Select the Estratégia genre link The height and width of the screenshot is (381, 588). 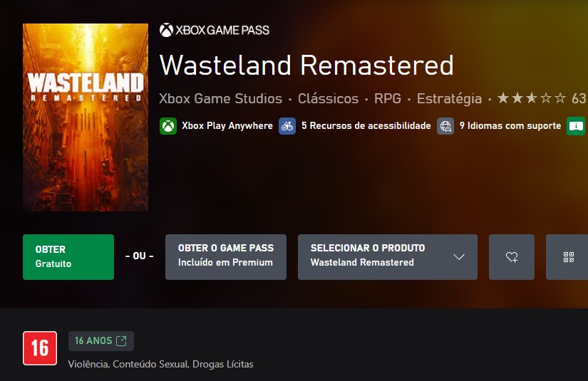coord(449,98)
